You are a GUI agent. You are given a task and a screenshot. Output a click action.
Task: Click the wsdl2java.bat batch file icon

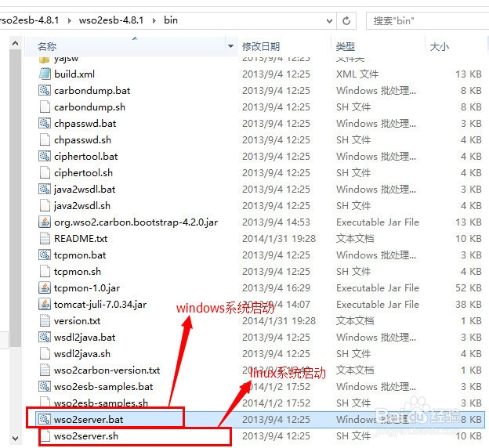(45, 337)
